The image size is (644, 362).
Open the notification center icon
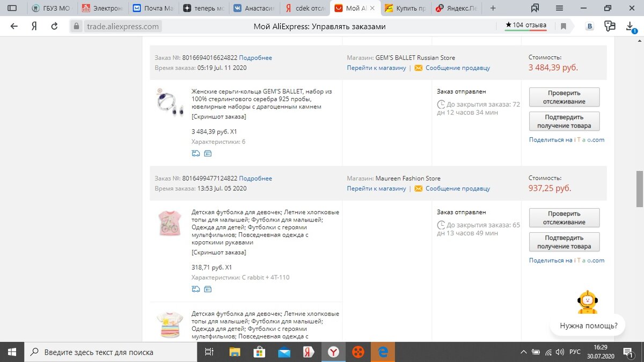[627, 352]
